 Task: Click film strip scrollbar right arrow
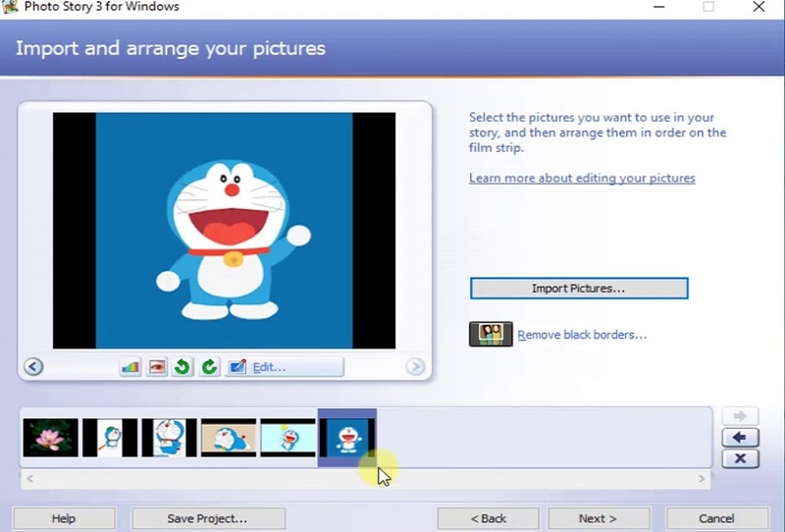pos(702,478)
